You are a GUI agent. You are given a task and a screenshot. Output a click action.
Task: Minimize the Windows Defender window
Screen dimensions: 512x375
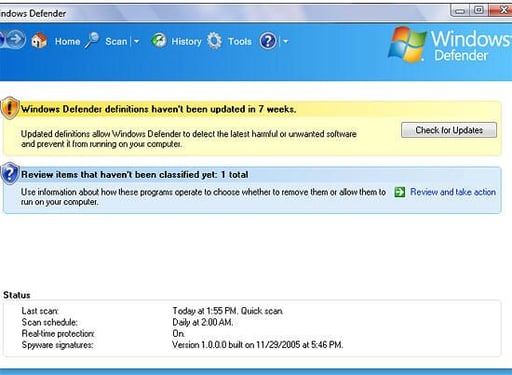[x=460, y=11]
